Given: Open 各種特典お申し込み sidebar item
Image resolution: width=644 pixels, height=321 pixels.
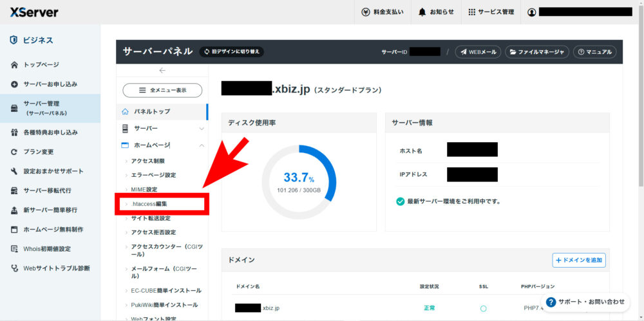Looking at the screenshot, I should (50, 133).
